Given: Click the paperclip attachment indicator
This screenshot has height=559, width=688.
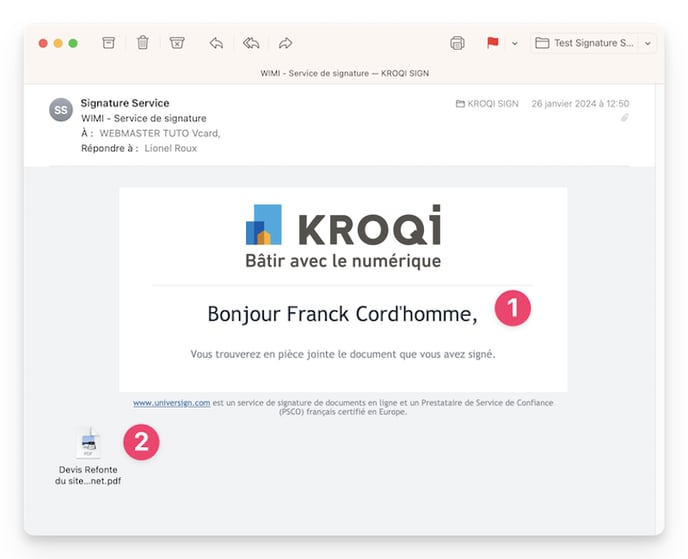Looking at the screenshot, I should [625, 117].
